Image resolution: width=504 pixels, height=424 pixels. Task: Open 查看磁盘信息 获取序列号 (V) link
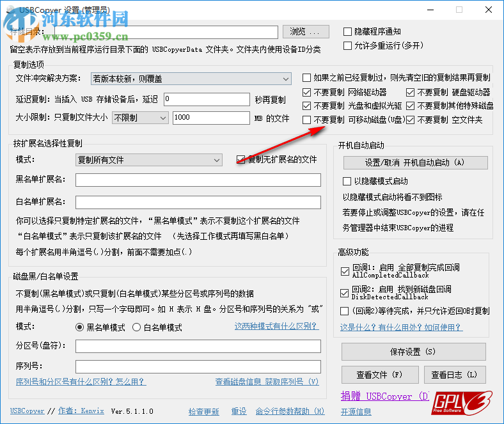point(267,382)
